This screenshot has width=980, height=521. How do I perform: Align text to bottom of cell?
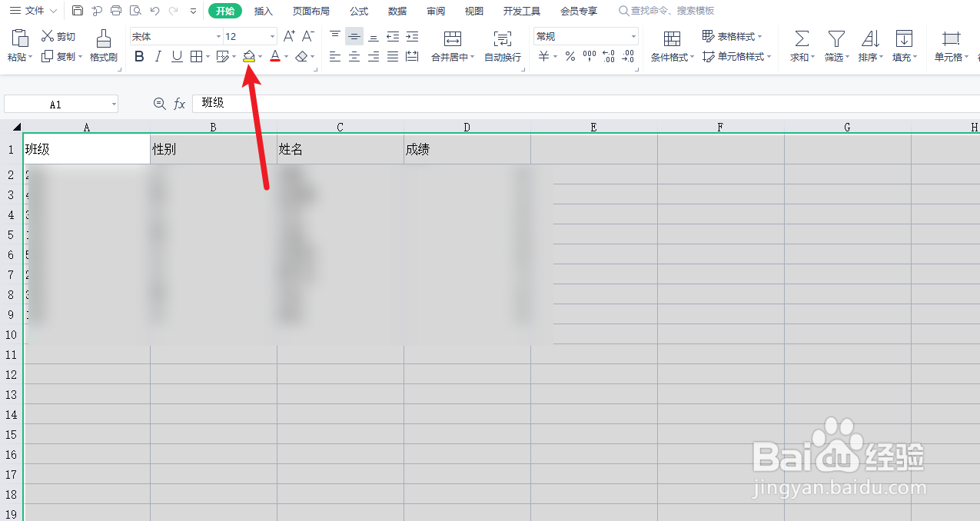(x=374, y=36)
